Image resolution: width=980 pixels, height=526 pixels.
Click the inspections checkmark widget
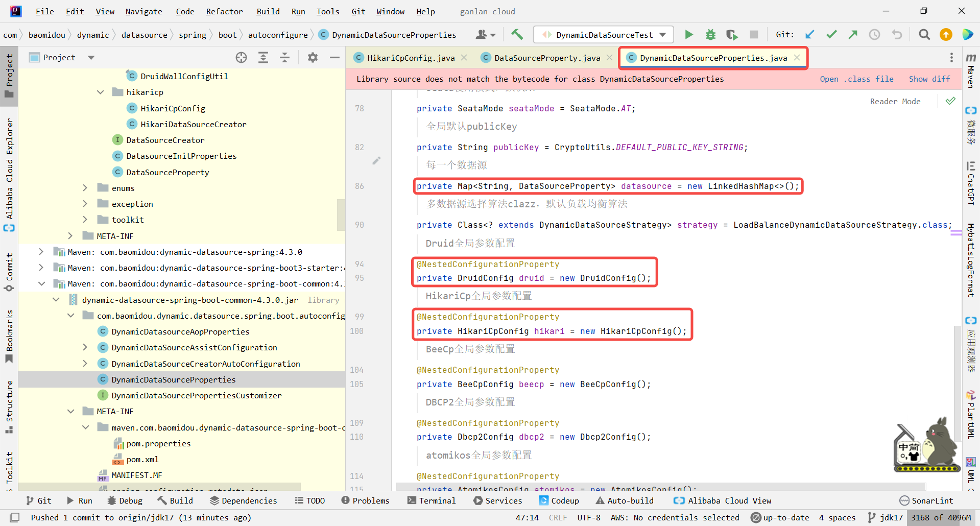(x=950, y=101)
